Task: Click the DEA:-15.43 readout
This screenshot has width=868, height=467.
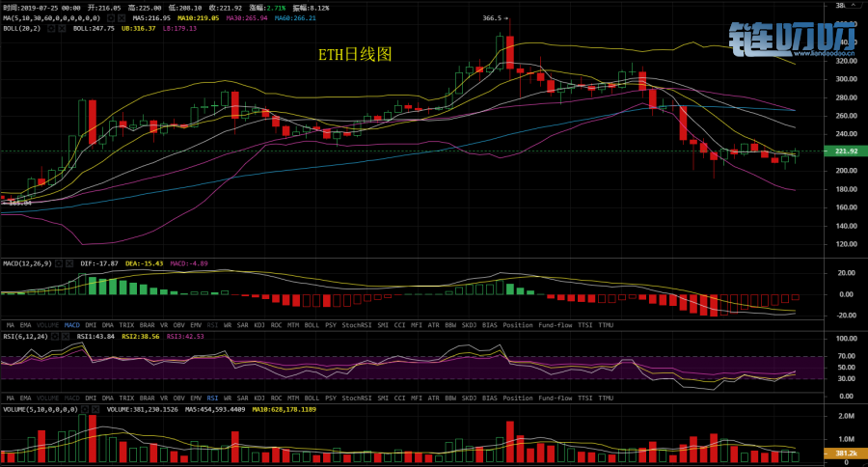Action: tap(145, 263)
